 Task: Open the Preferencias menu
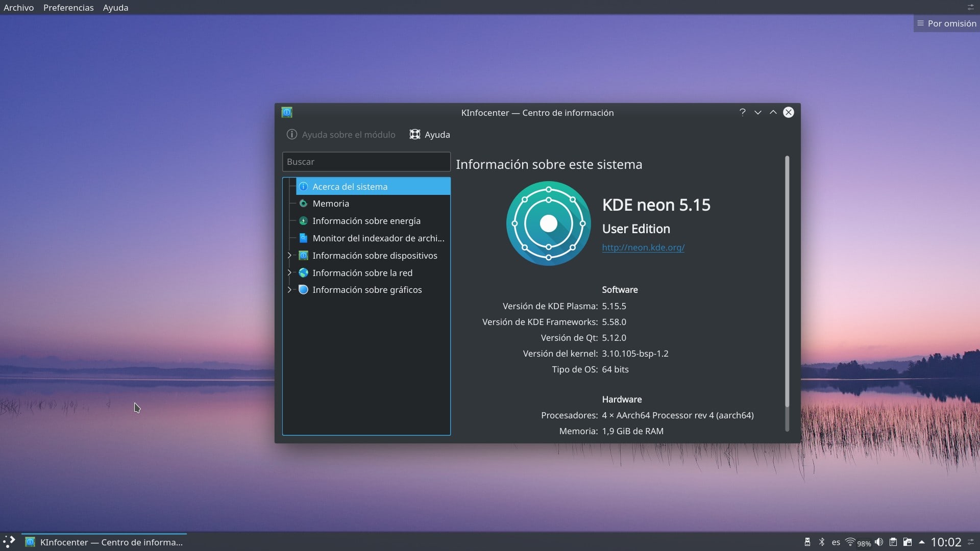coord(68,8)
